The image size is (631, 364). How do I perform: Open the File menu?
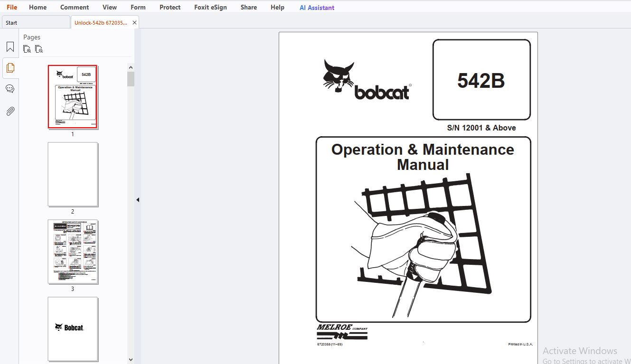pos(12,7)
